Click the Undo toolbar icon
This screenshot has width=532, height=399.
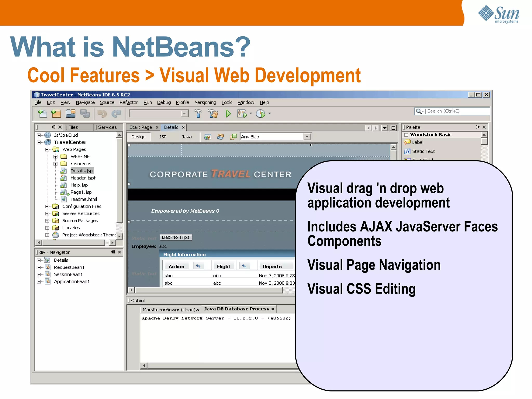click(102, 114)
